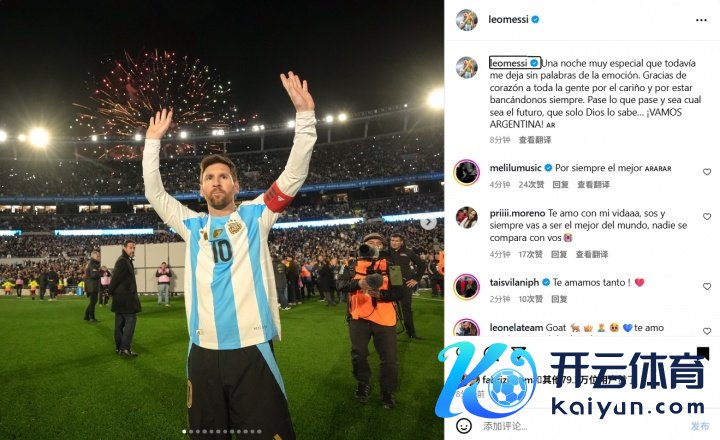720x440 pixels.
Task: Show translation of melilumusic comment
Action: coord(593,185)
